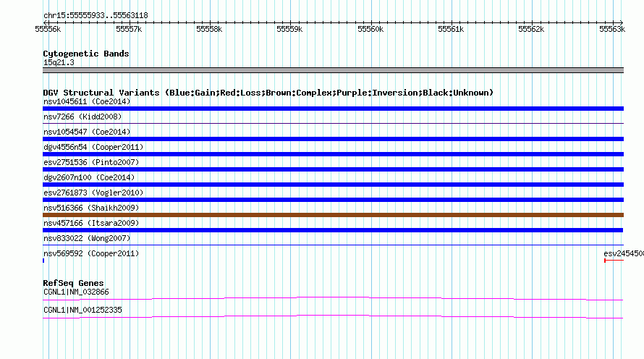The height and width of the screenshot is (359, 644).
Task: Select the RefSeq Genes track title
Action: pyautogui.click(x=73, y=283)
